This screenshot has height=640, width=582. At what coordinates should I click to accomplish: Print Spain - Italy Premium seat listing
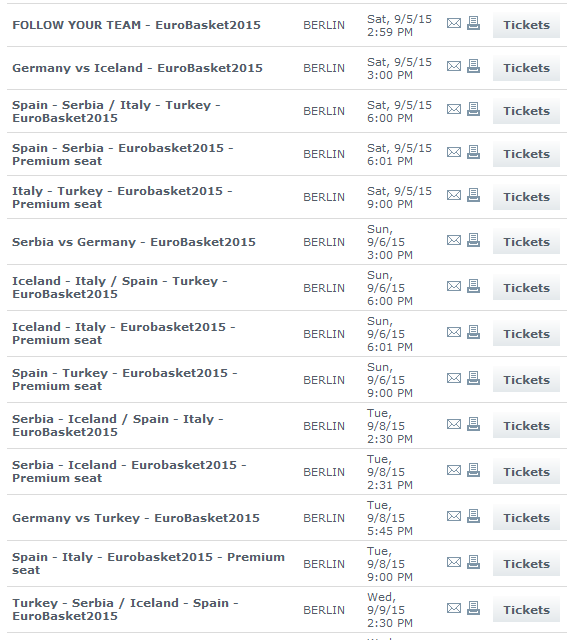click(473, 562)
